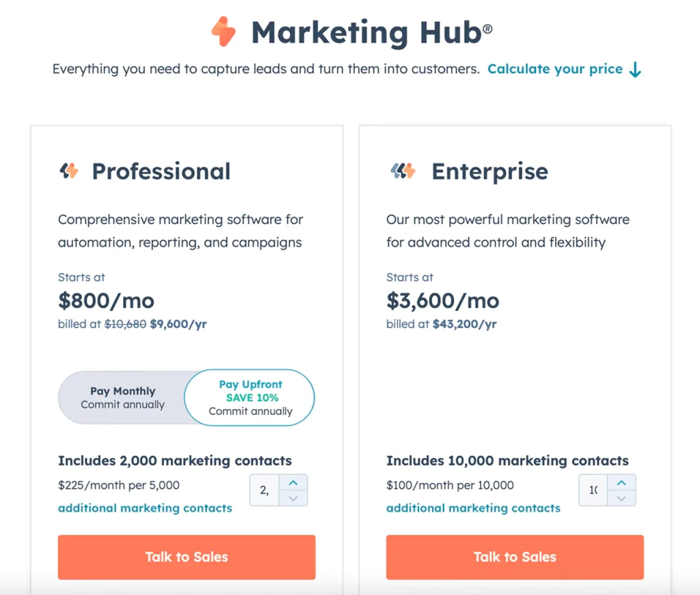Screen dimensions: 700x595
Task: Click the down arrow beside Calculate your price
Action: click(635, 70)
